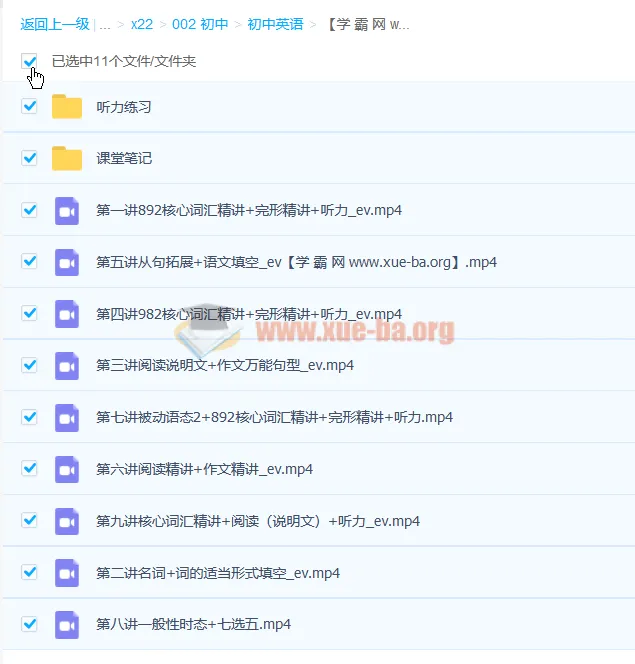Toggle the select-all checkbox at top
635x664 pixels.
(x=30, y=62)
